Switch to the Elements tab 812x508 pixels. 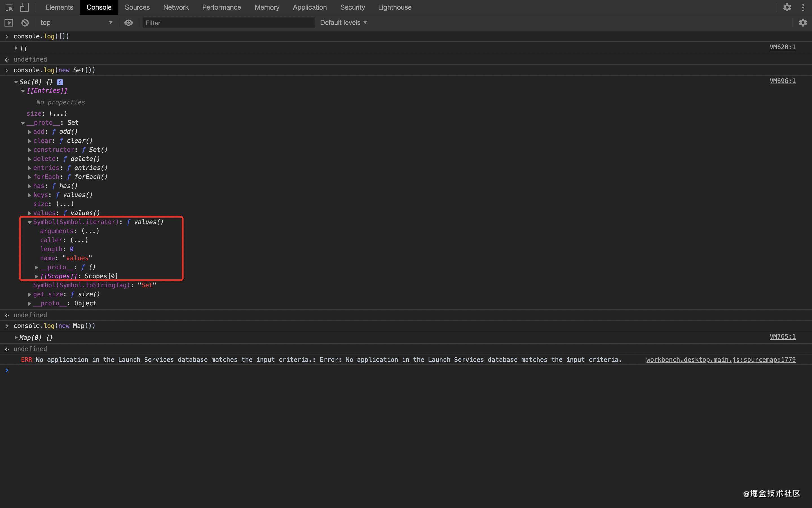coord(59,7)
